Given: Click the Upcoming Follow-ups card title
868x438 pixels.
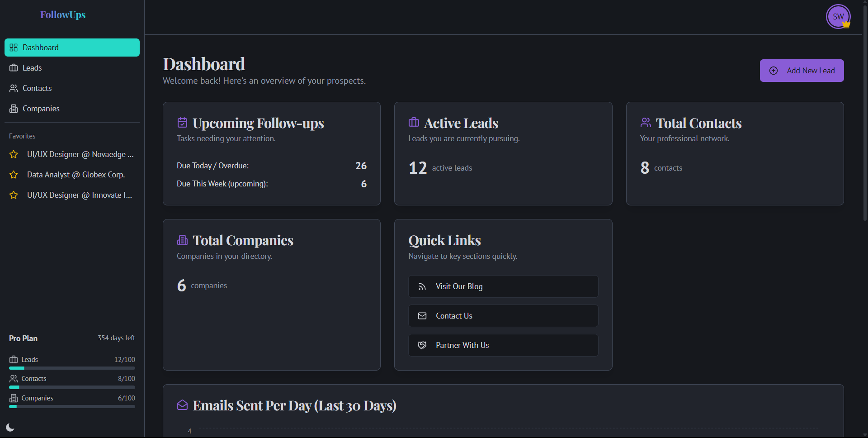Looking at the screenshot, I should [x=258, y=123].
